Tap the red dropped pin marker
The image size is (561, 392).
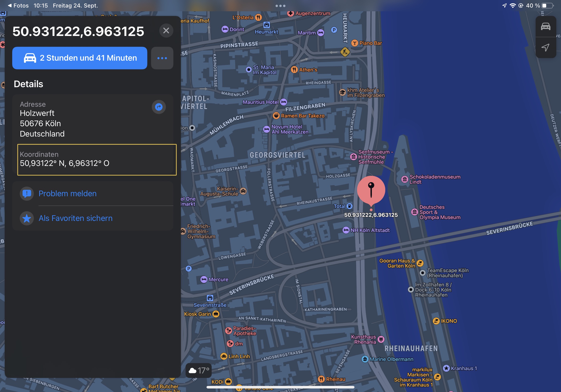(371, 190)
